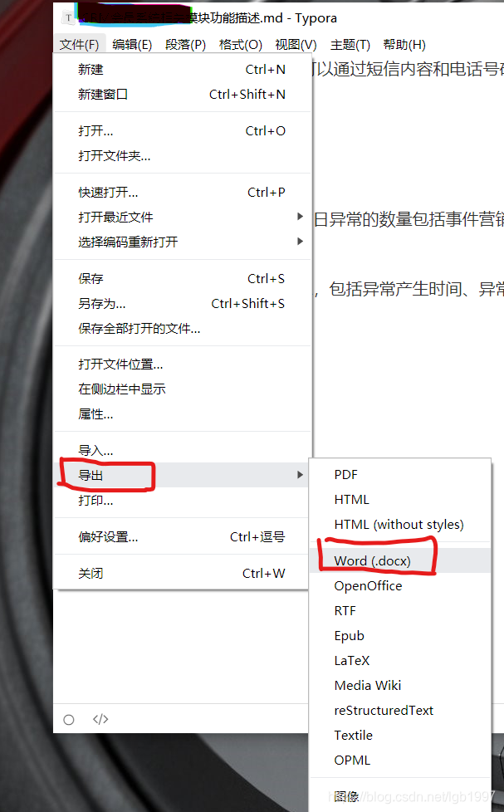Expand the 选择编码重新打开 submenu arrow
The image size is (504, 812).
point(300,242)
